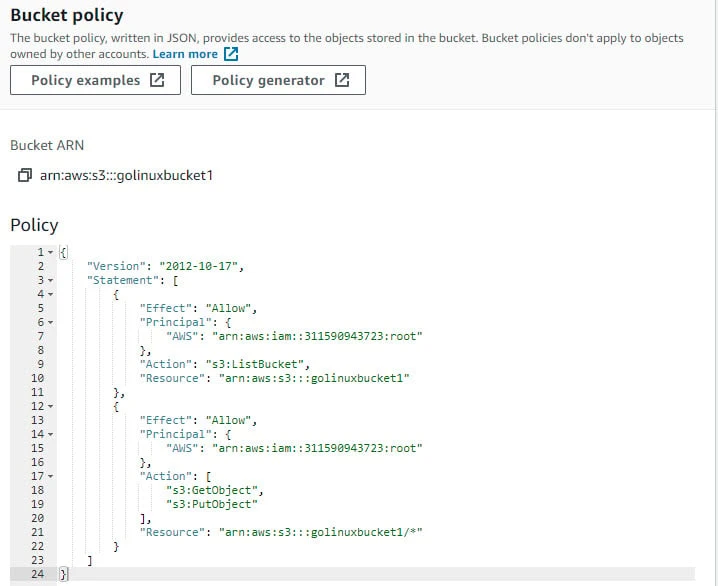Place cursor on the "Version": "2012-10-17" line
This screenshot has height=586, width=718.
click(x=165, y=266)
